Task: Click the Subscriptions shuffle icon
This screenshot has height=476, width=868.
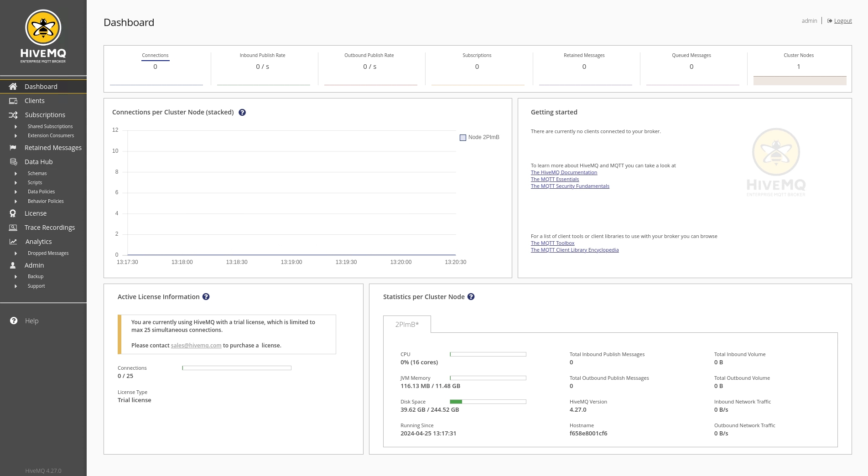Action: pos(13,115)
